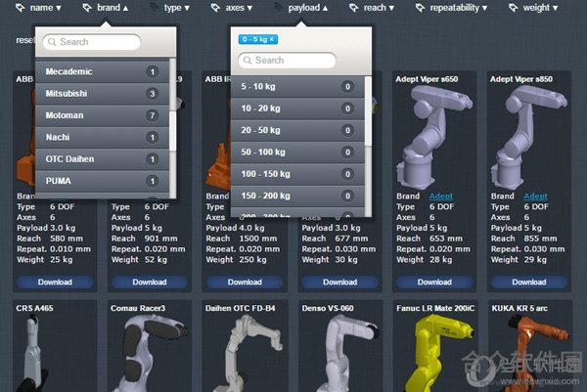
Task: Click the tag icon beside type filter
Action: [154, 8]
